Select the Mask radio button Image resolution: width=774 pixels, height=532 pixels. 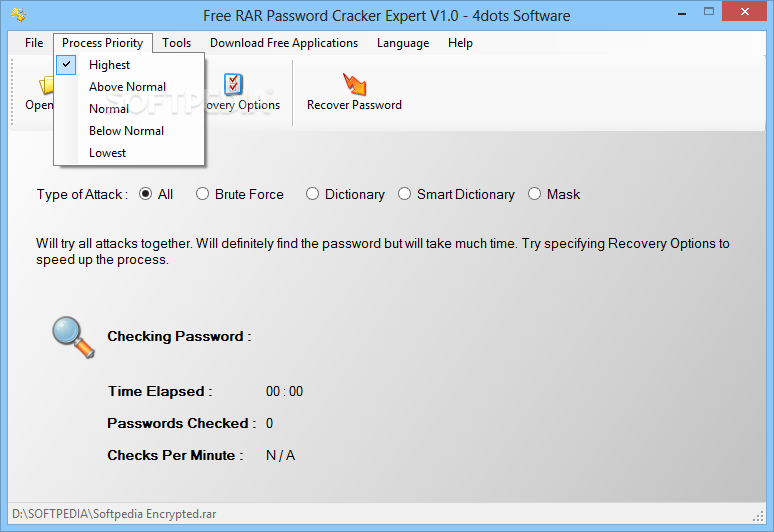tap(534, 194)
